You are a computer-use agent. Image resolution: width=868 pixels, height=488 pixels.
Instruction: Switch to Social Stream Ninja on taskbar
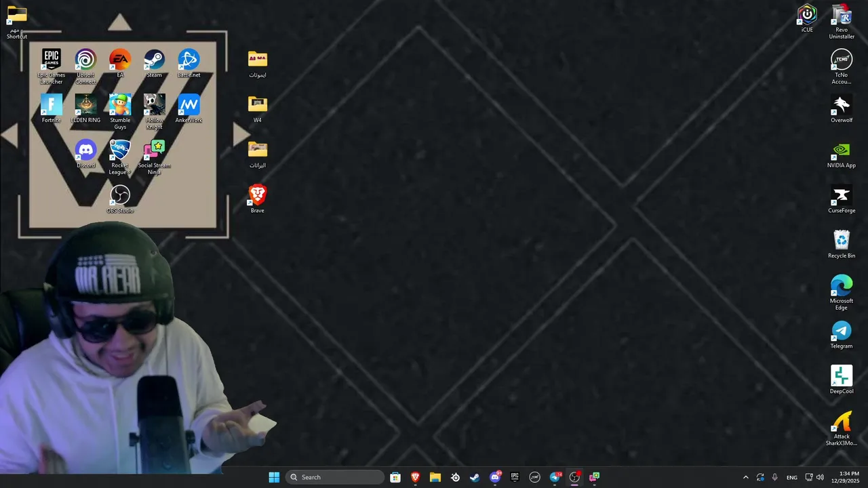pyautogui.click(x=594, y=477)
